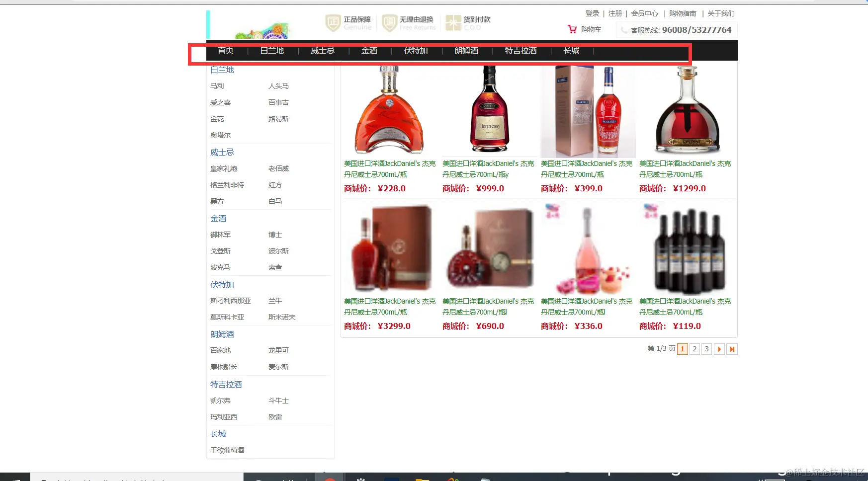Open the 关于我们 about us link
868x481 pixels.
coord(721,13)
